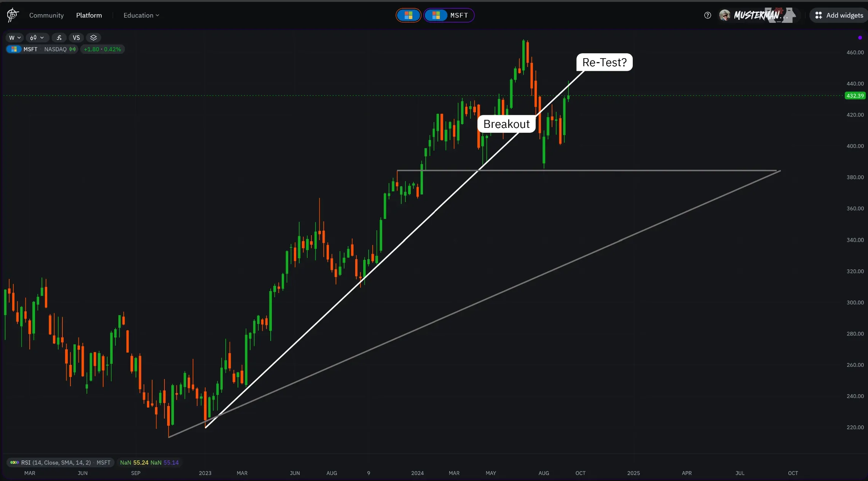Image resolution: width=868 pixels, height=481 pixels.
Task: Click the live data signal icon
Action: tap(72, 49)
